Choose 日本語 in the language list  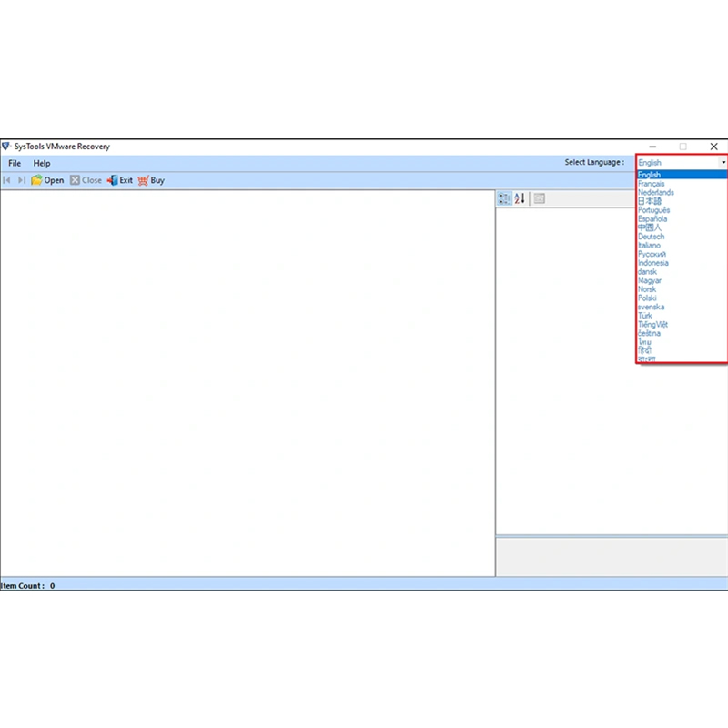[x=681, y=201]
